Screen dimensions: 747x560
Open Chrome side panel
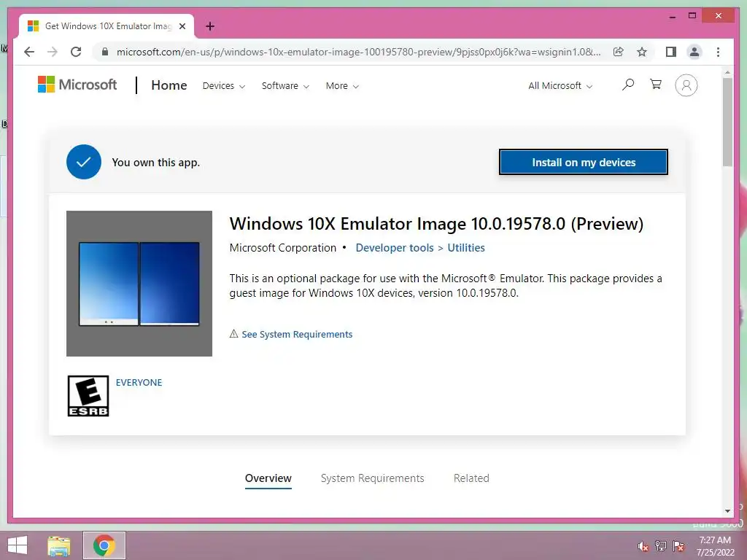(x=671, y=52)
